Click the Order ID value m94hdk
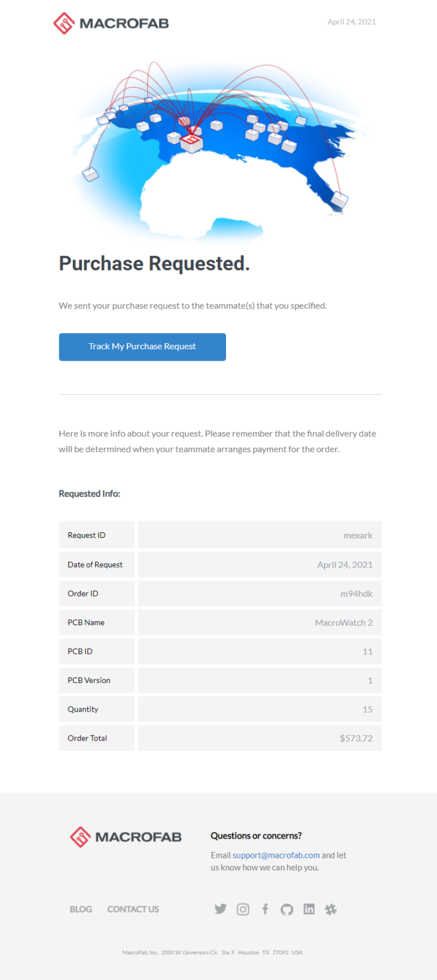437x980 pixels. tap(356, 594)
